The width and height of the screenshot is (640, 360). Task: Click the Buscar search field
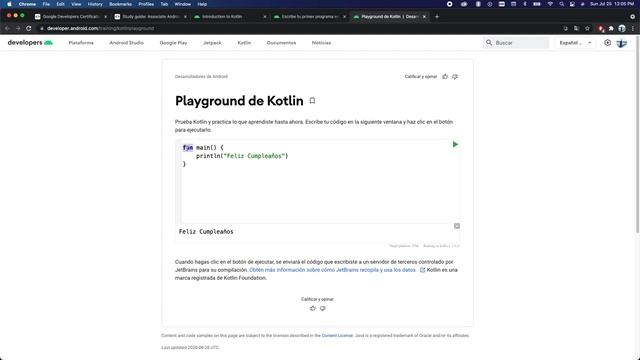click(516, 42)
